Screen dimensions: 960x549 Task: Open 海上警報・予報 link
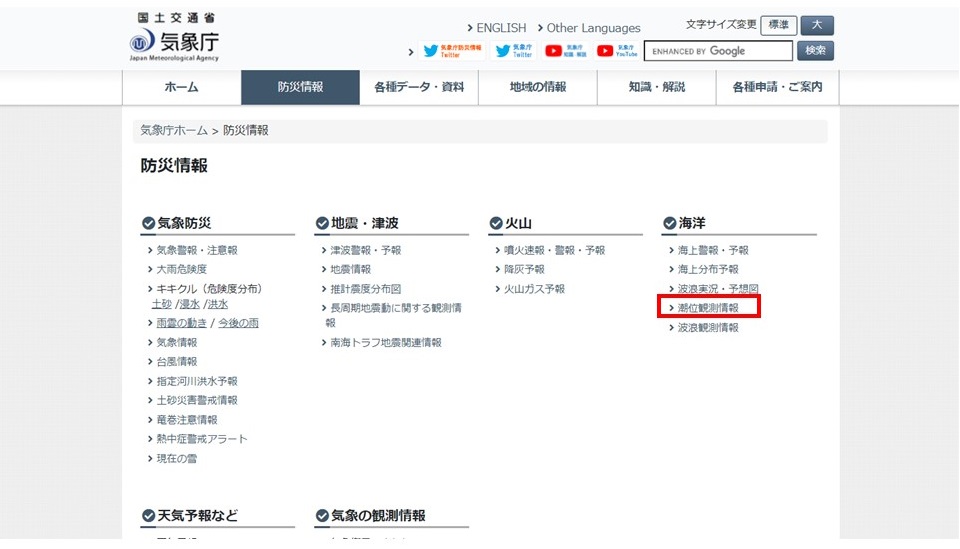coord(713,250)
